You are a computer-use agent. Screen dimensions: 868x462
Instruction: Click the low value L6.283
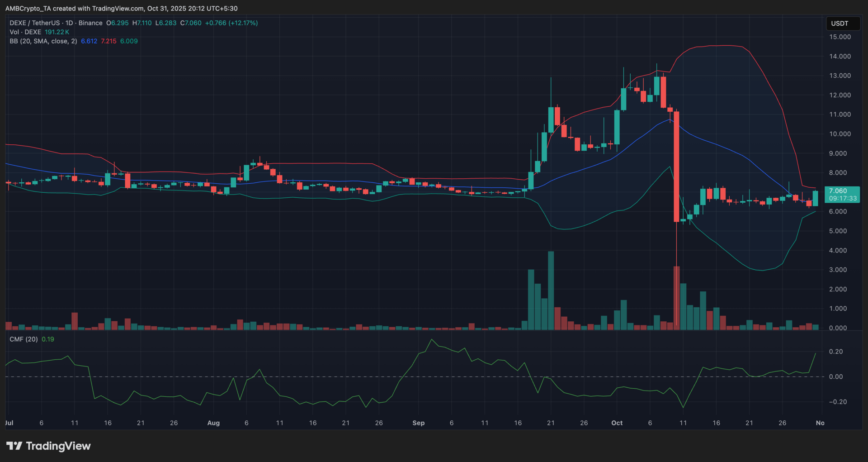166,23
